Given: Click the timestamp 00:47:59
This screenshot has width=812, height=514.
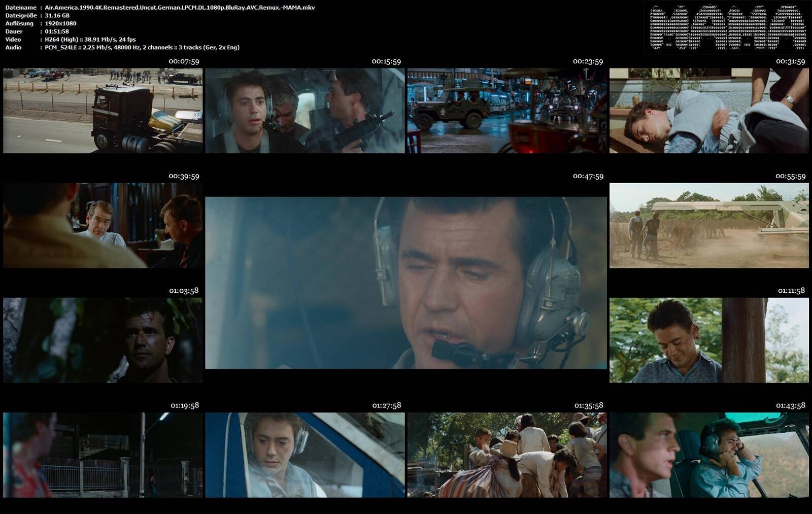Looking at the screenshot, I should 588,176.
